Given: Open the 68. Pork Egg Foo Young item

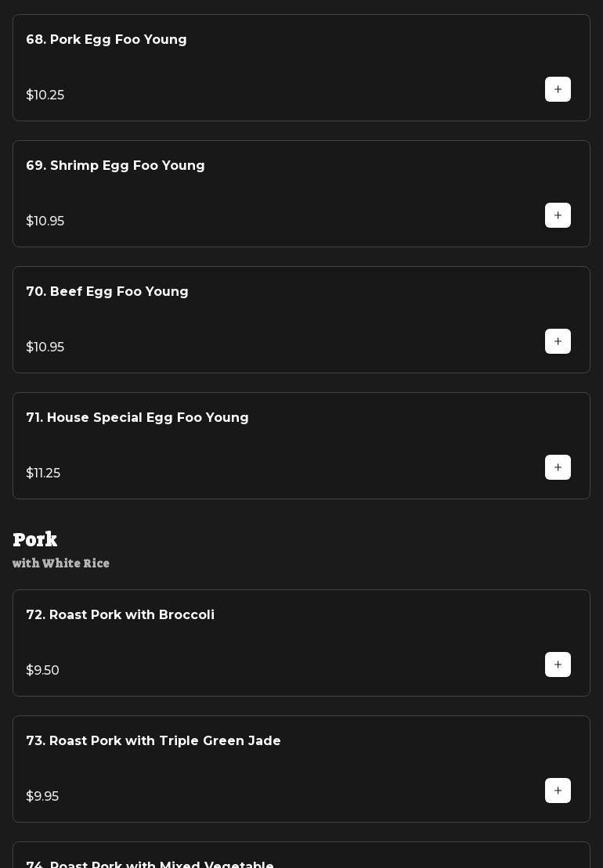Looking at the screenshot, I should point(107,40).
